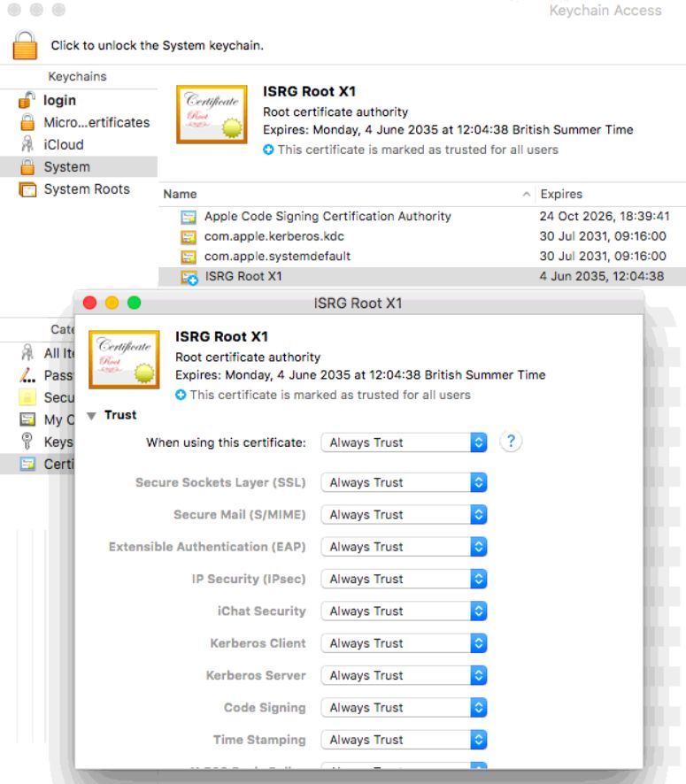Click the System keychain padlock icon

click(27, 166)
